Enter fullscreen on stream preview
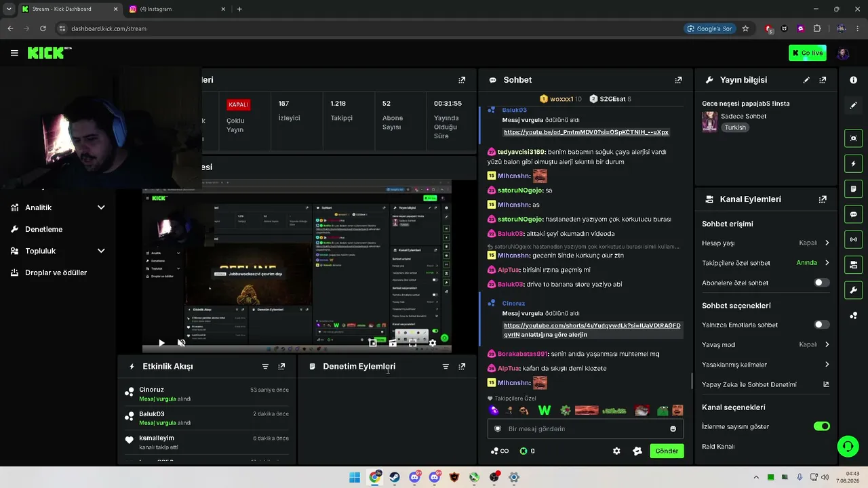 (412, 343)
